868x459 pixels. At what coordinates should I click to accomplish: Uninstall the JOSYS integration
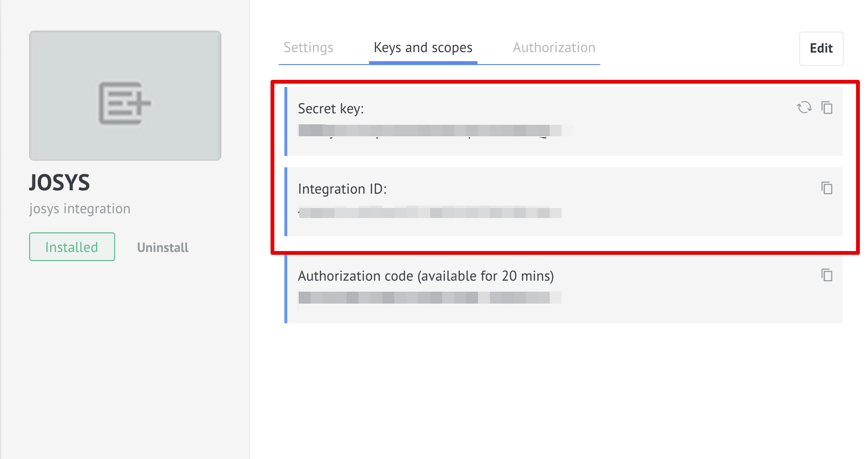(163, 248)
